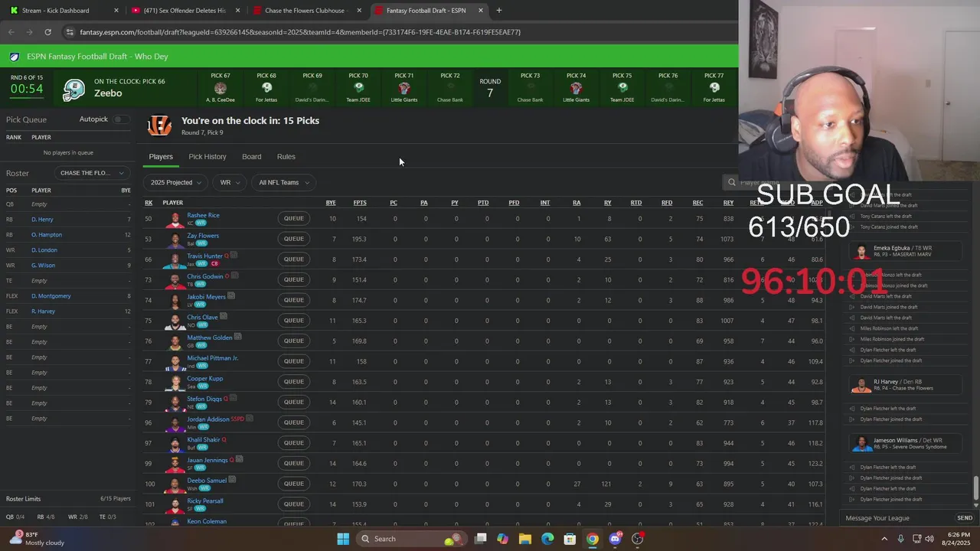Screen dimensions: 980x551
Task: Open Stefon Diggs' player news icon
Action: [x=234, y=398]
